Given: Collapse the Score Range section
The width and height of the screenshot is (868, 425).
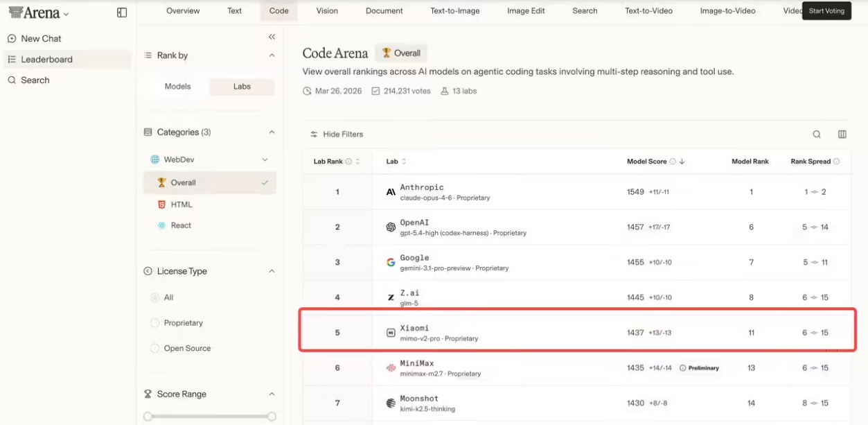Looking at the screenshot, I should click(272, 394).
